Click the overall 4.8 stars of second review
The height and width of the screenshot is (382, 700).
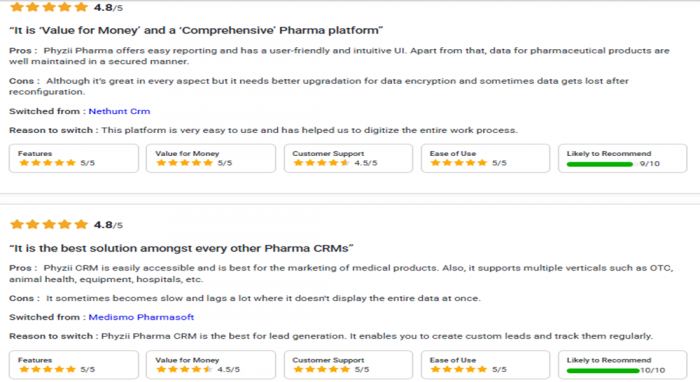pyautogui.click(x=49, y=224)
